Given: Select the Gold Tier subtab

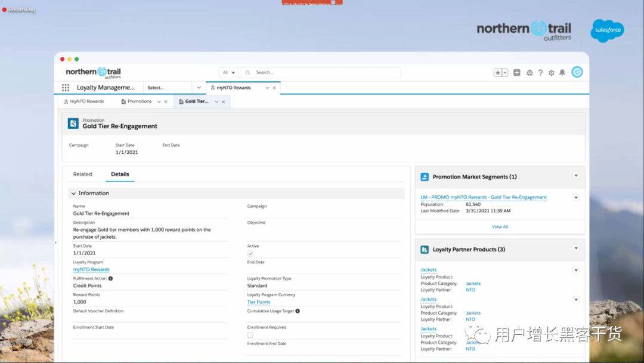Looking at the screenshot, I should [x=193, y=101].
